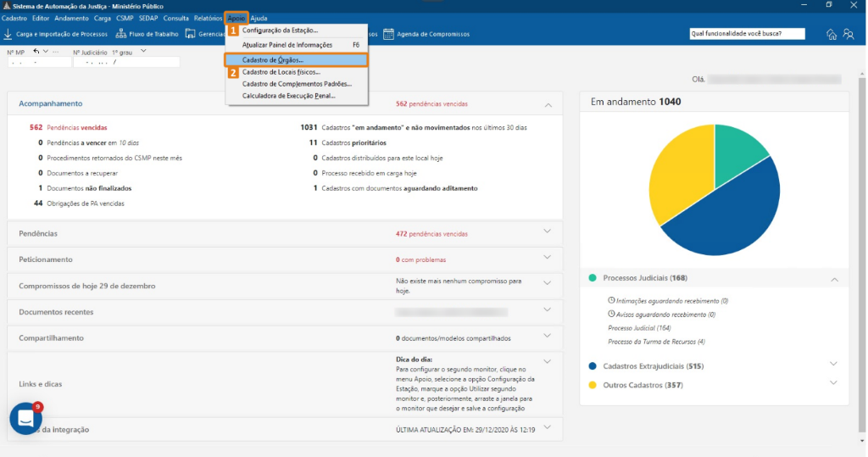Image resolution: width=868 pixels, height=457 pixels.
Task: Click the Nº Judiciário input field
Action: click(126, 63)
